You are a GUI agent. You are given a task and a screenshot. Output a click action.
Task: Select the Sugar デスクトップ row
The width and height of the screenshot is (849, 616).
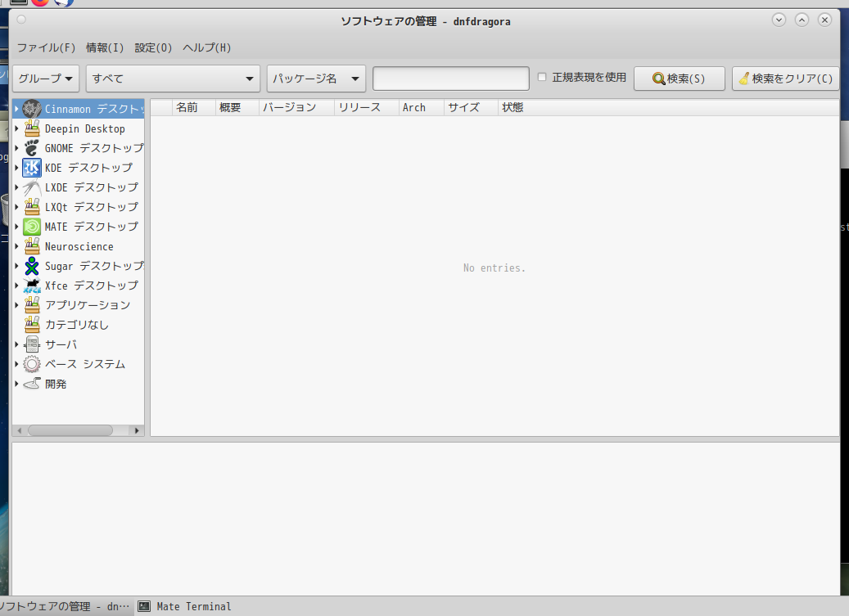pos(79,266)
